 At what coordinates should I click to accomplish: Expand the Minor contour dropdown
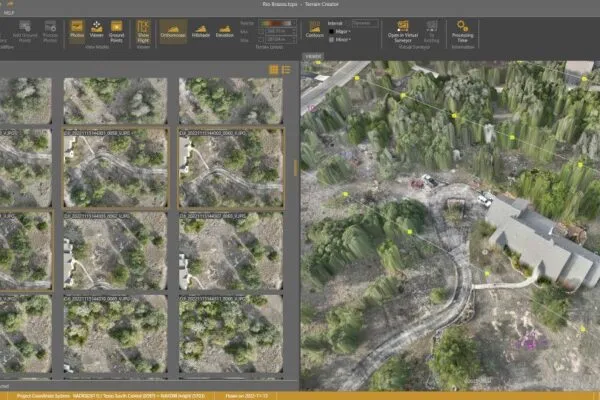(342, 39)
